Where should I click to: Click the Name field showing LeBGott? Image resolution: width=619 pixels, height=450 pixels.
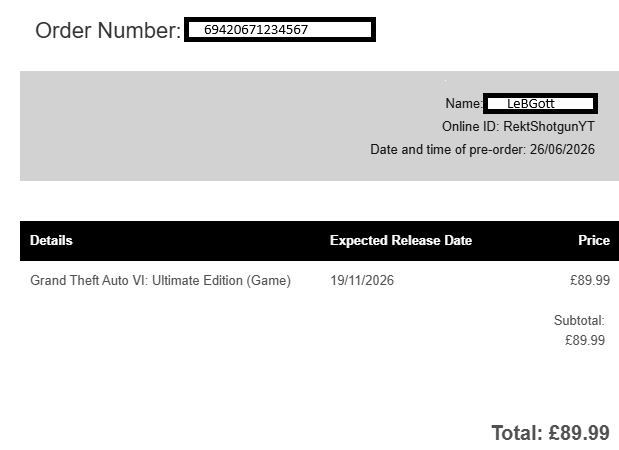pyautogui.click(x=540, y=103)
